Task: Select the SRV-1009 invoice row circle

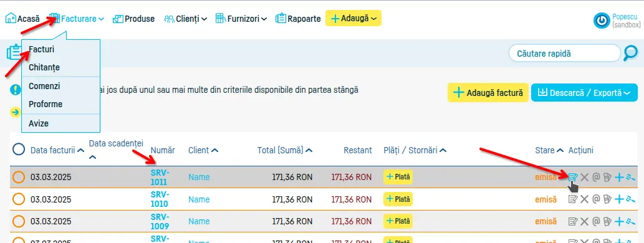Action: (x=19, y=222)
